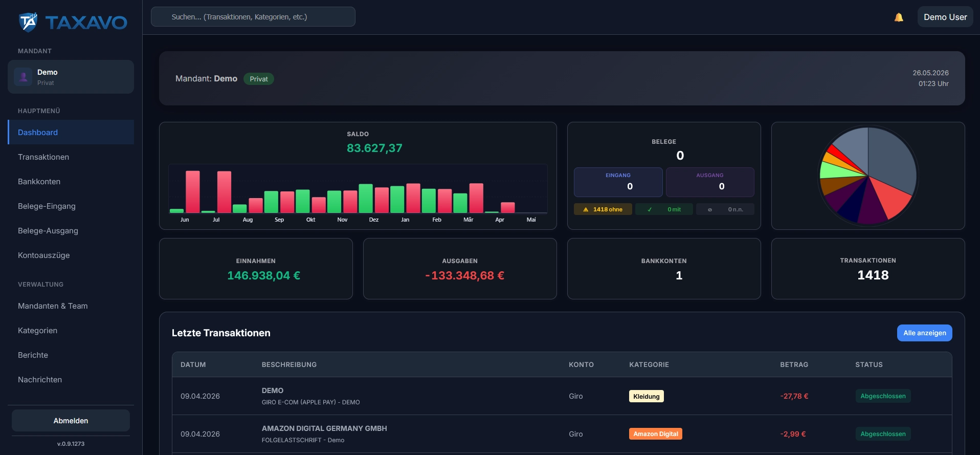Click the Ausgang 0 box
The height and width of the screenshot is (455, 980).
710,182
